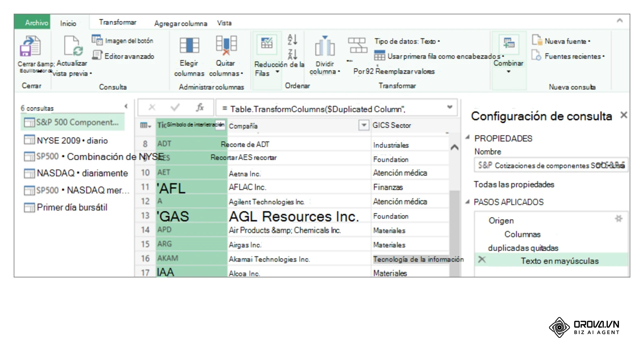Collapse the queries pane

(x=126, y=106)
